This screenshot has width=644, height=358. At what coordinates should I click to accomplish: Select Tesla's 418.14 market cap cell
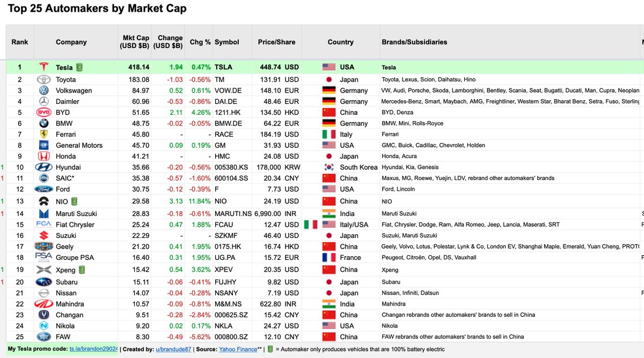[135, 67]
